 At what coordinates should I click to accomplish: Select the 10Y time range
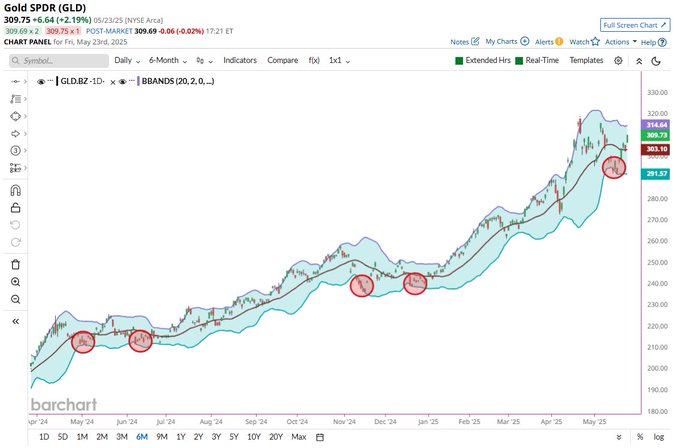point(254,437)
